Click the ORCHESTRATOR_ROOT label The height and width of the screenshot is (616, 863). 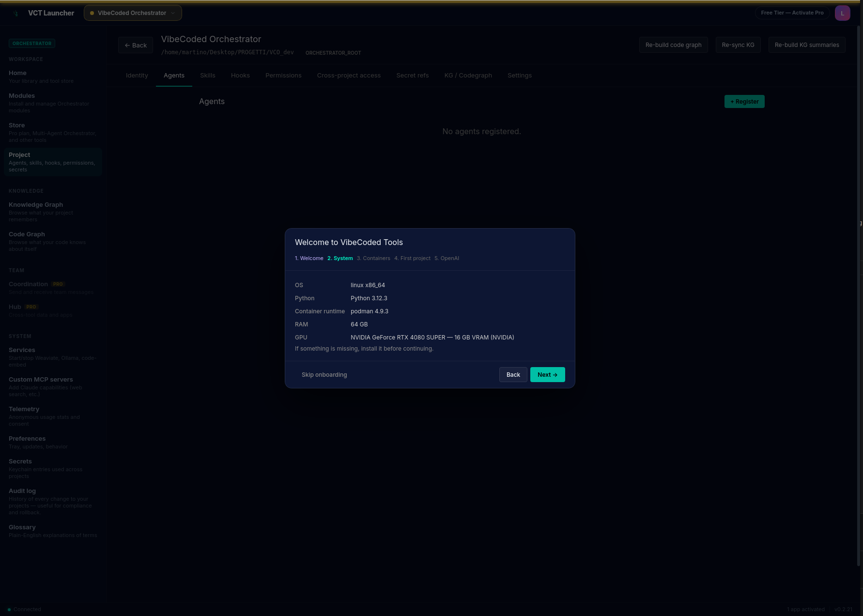tap(333, 53)
